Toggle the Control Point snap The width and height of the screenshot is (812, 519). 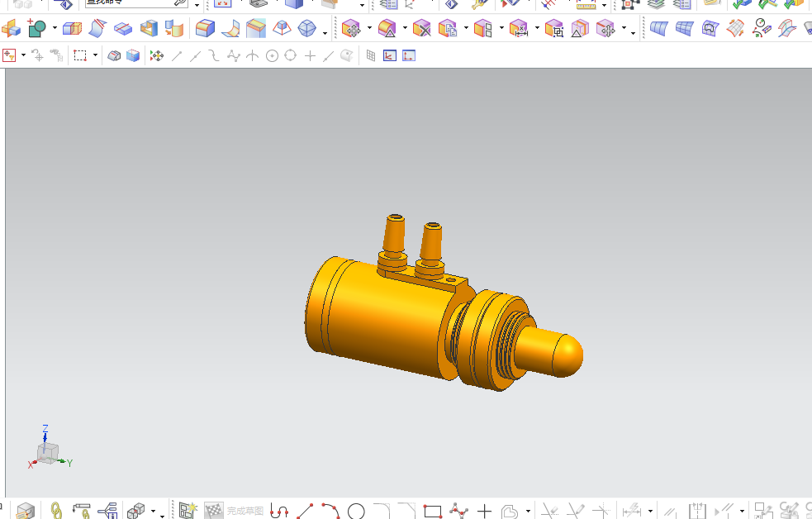(x=214, y=55)
